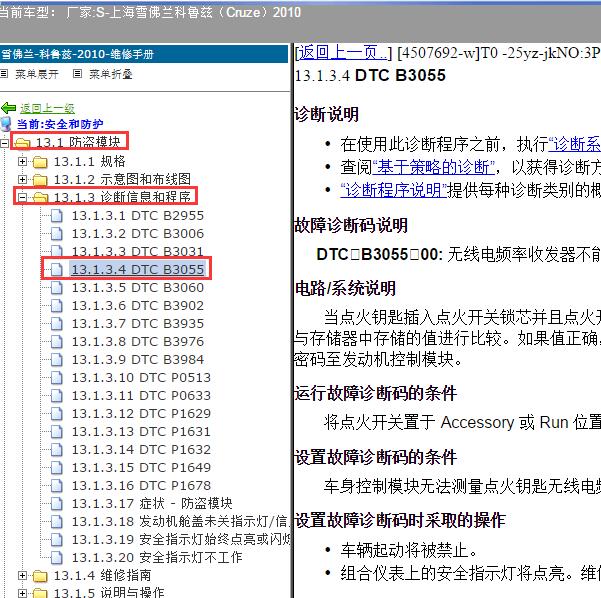Open 13.1.3.1 DTC B2955 entry
Viewport: 601px width, 598px height.
pos(138,216)
